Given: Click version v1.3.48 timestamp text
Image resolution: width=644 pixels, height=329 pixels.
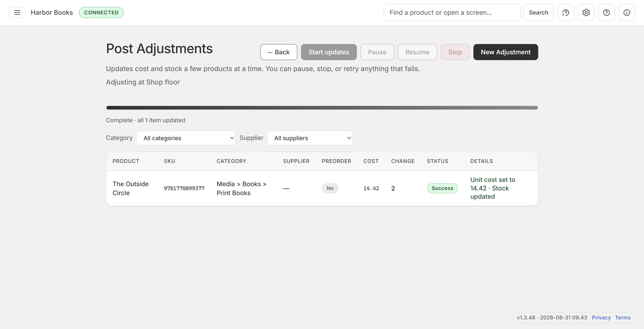Looking at the screenshot, I should click(x=552, y=318).
